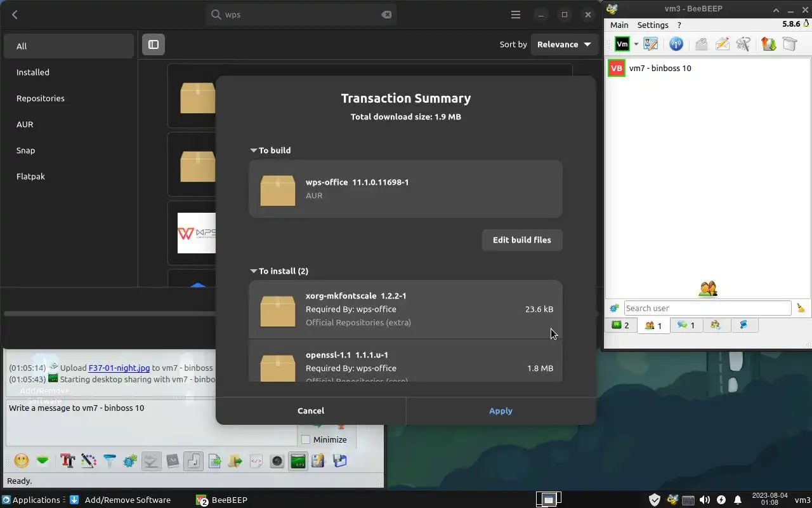
Task: Select user vm7 - binboss 10 in list
Action: pyautogui.click(x=707, y=68)
